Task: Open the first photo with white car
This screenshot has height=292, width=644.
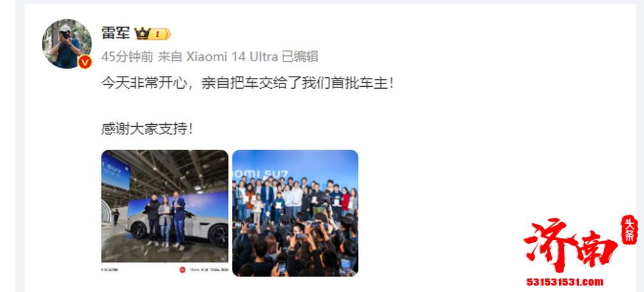Action: [x=165, y=206]
